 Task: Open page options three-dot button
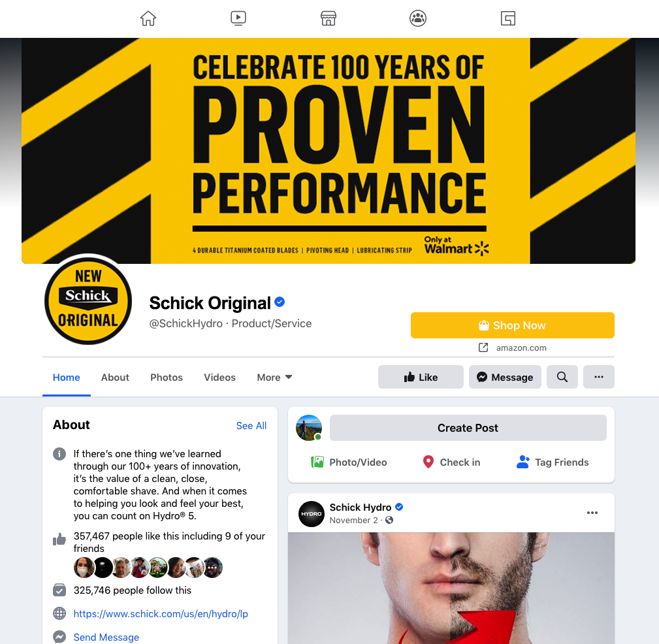(598, 377)
